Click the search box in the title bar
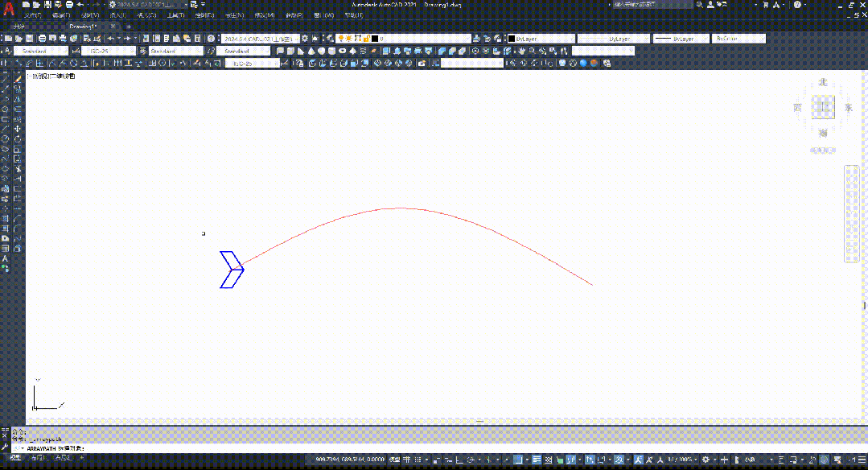 653,5
